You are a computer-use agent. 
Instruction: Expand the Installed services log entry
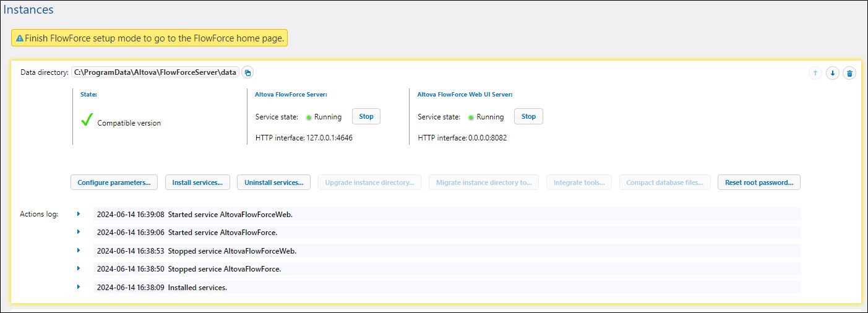79,287
